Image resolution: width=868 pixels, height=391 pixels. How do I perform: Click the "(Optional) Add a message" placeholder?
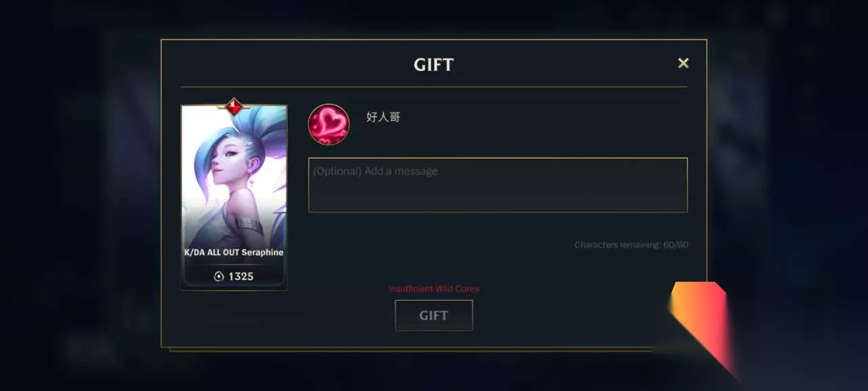pyautogui.click(x=375, y=171)
